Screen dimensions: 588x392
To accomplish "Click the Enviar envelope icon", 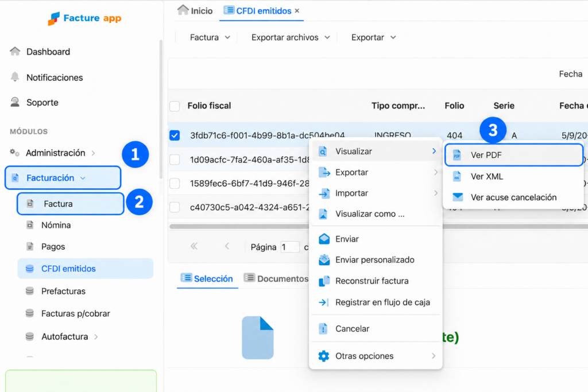I will 324,239.
